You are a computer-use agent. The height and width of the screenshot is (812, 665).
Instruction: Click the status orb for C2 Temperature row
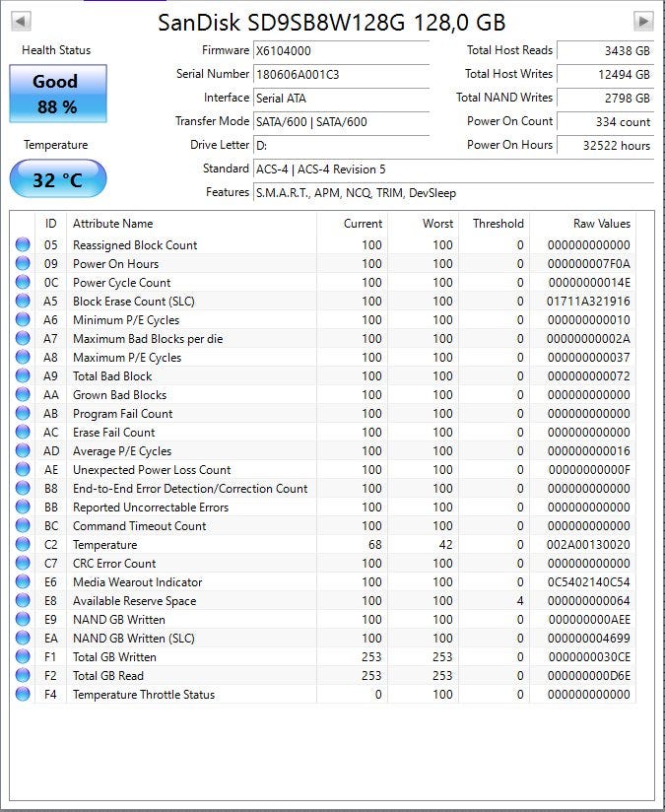click(x=23, y=544)
